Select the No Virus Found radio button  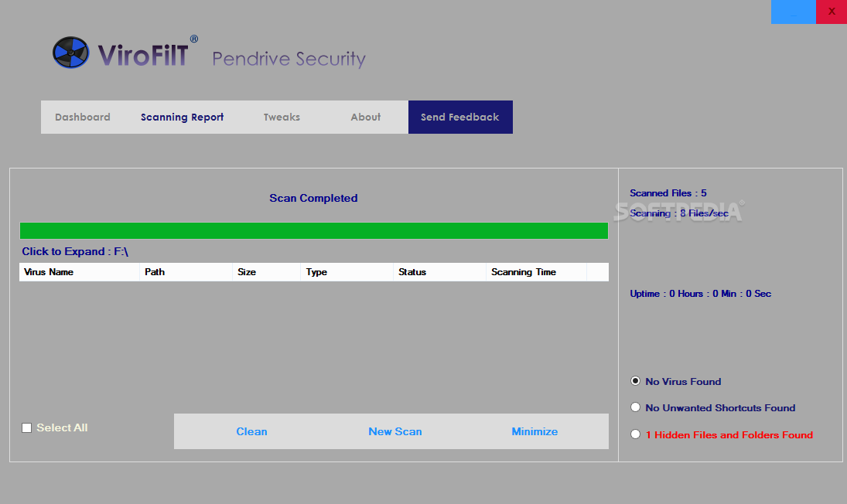coord(635,381)
